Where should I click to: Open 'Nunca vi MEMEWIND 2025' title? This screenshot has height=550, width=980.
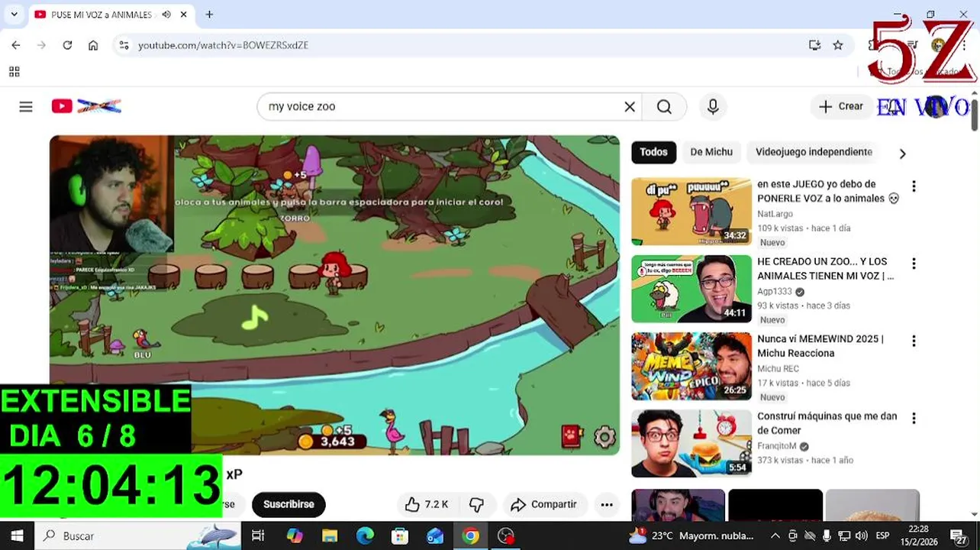tap(820, 346)
